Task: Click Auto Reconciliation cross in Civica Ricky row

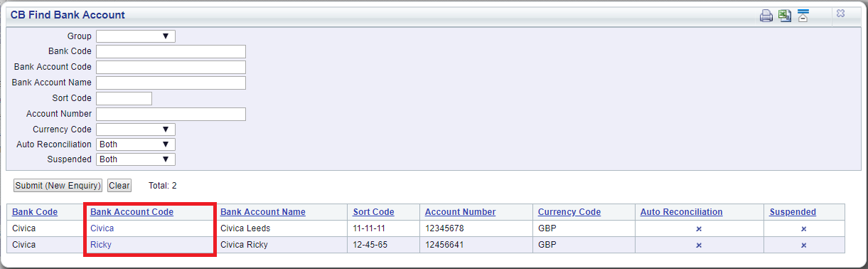Action: click(699, 246)
